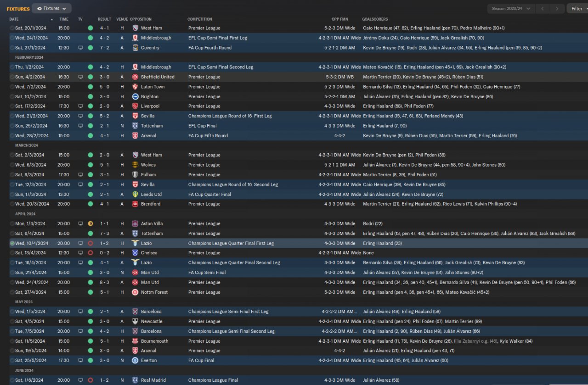
Task: Click the TV icon on the Coventry row
Action: click(x=81, y=48)
